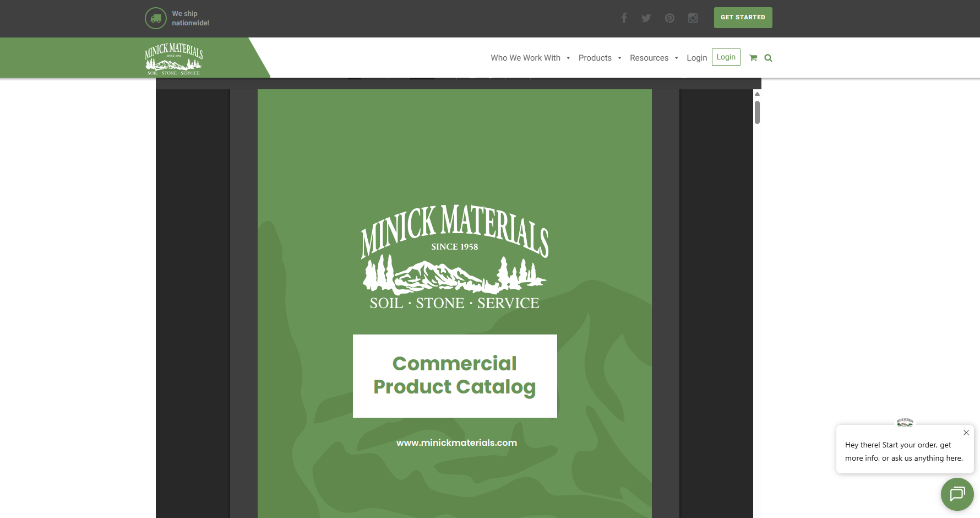Open the Products menu
Screen dimensions: 980x518
click(595, 58)
